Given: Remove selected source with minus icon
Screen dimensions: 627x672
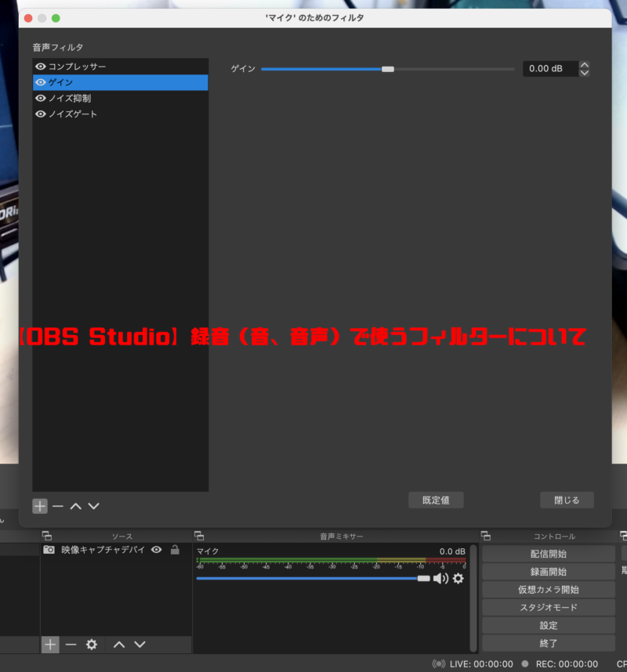Looking at the screenshot, I should pos(71,644).
